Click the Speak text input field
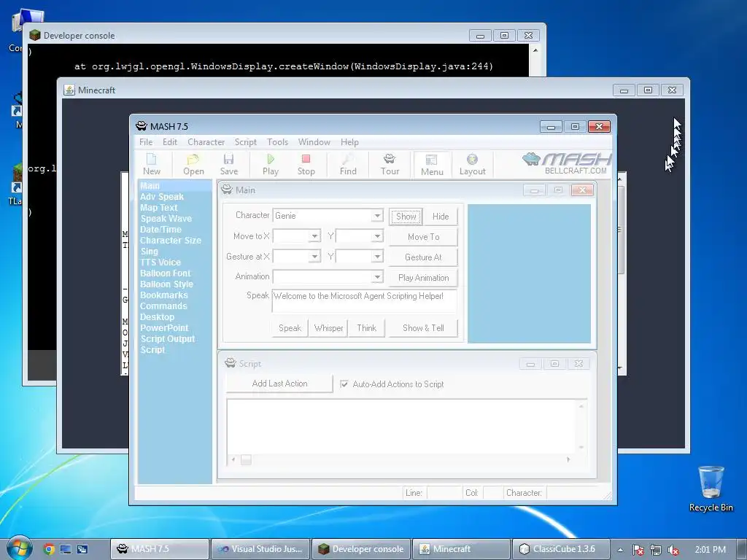Viewport: 747px width, 560px height. click(365, 301)
